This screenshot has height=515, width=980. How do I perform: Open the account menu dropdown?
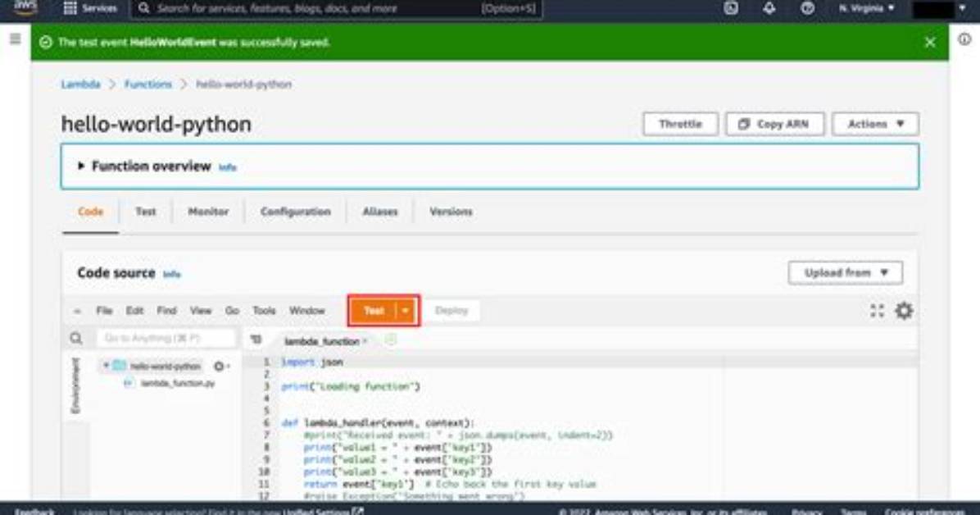[x=939, y=9]
